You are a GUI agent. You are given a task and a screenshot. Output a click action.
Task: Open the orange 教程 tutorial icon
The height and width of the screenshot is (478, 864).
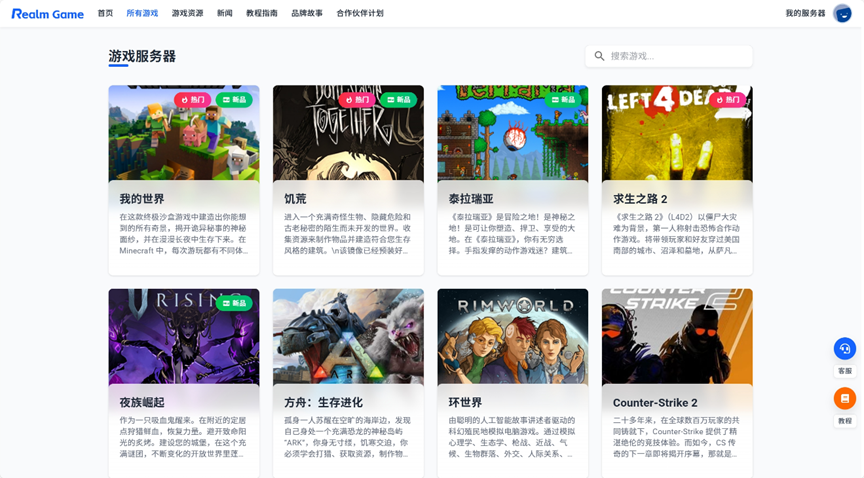point(844,398)
